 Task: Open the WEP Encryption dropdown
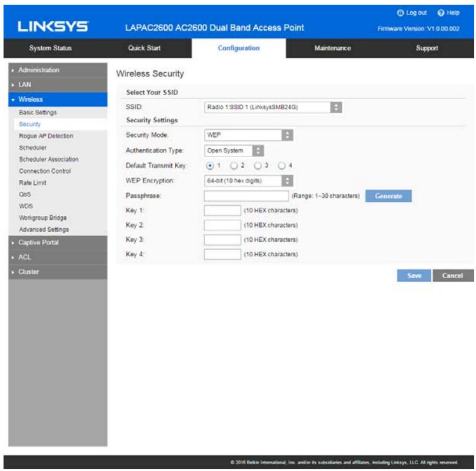pyautogui.click(x=249, y=181)
